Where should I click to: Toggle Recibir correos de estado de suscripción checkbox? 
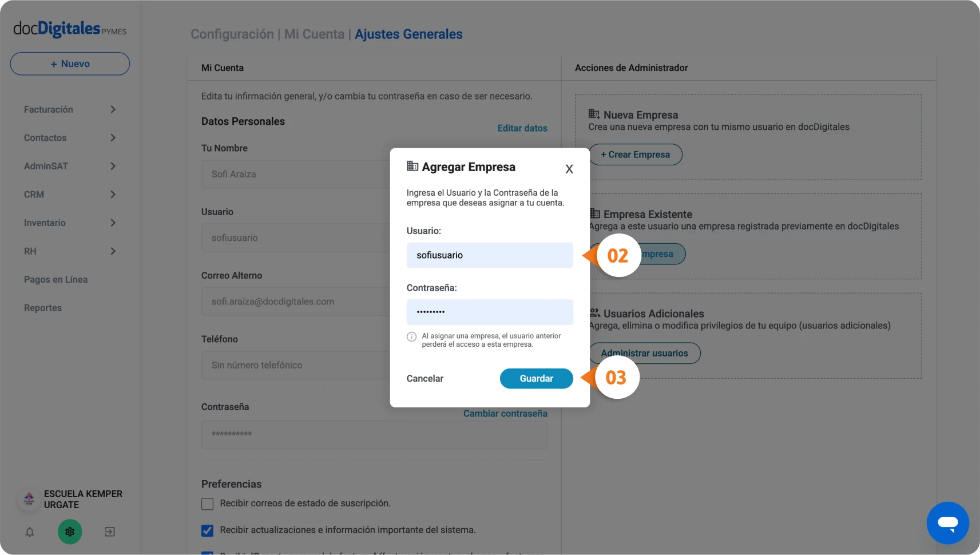click(x=208, y=504)
